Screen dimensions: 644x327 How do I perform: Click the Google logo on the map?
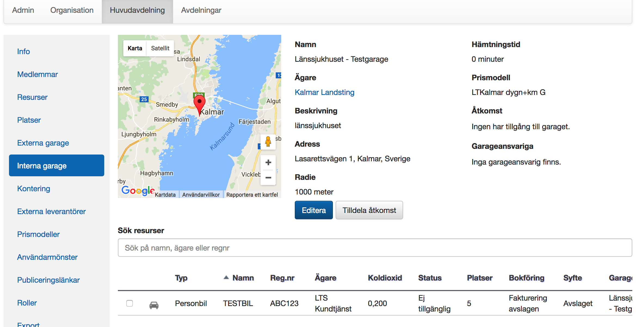tap(138, 191)
